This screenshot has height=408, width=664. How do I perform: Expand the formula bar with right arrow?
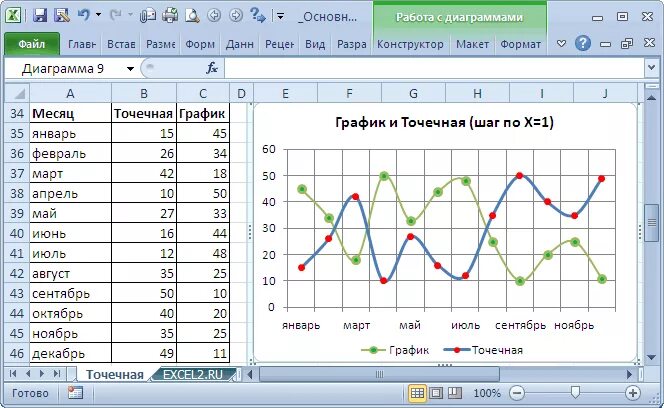pos(651,68)
